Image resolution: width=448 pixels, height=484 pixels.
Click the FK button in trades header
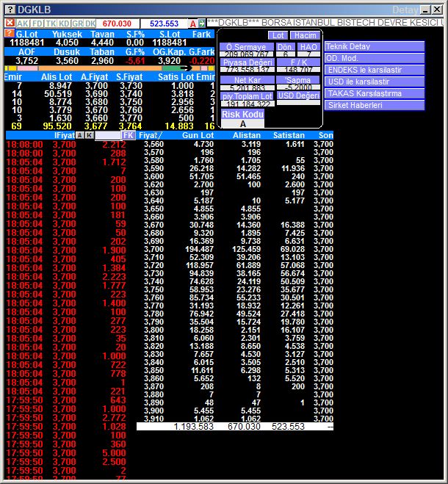pyautogui.click(x=128, y=136)
